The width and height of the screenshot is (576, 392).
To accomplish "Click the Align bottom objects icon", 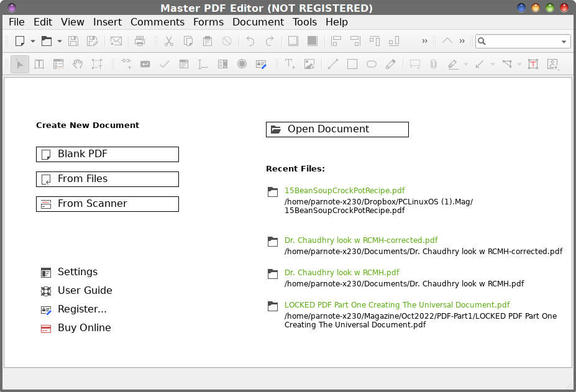I will click(x=394, y=41).
